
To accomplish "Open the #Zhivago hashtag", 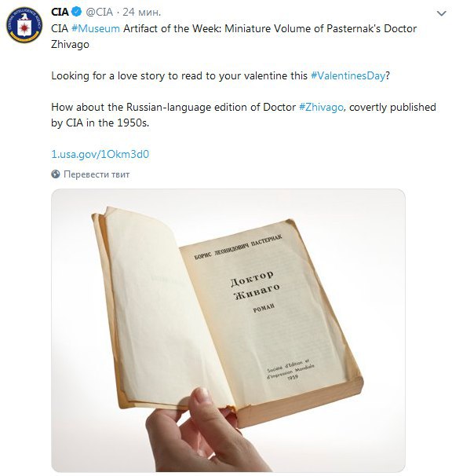I will coord(321,107).
